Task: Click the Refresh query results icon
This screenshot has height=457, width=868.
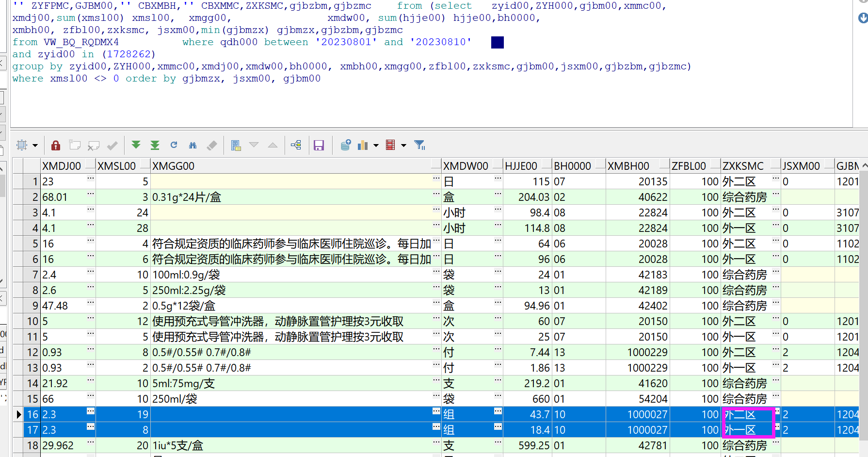Action: click(174, 145)
